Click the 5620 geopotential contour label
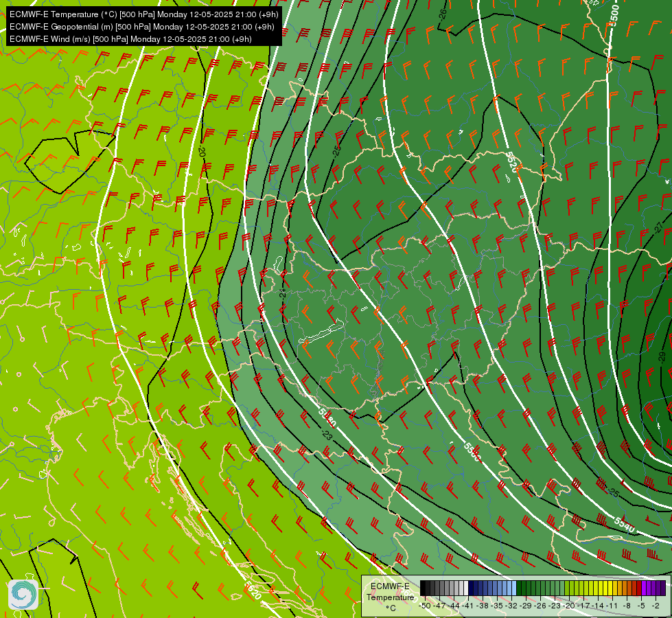Viewport: 672px width, 618px height. pyautogui.click(x=254, y=592)
